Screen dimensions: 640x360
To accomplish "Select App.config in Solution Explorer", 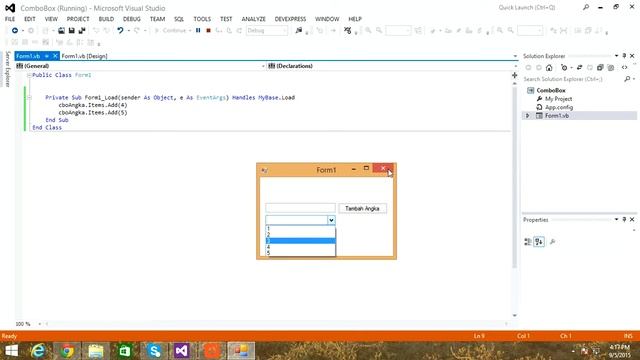I will point(559,107).
